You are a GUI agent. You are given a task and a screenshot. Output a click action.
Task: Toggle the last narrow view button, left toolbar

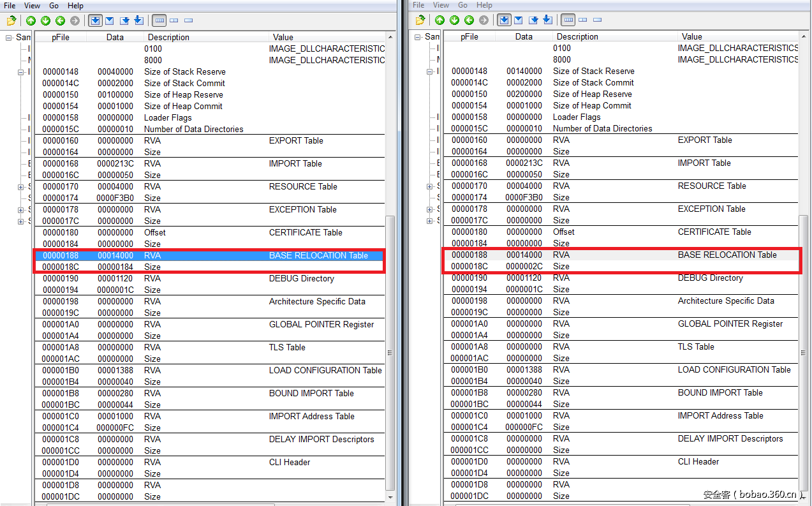188,20
